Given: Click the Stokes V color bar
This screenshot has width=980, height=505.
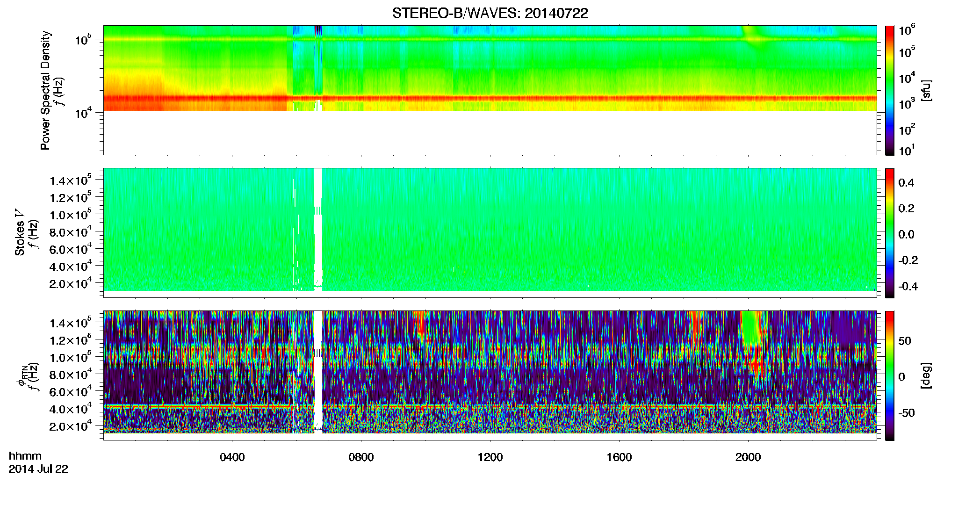Looking at the screenshot, I should pos(890,233).
